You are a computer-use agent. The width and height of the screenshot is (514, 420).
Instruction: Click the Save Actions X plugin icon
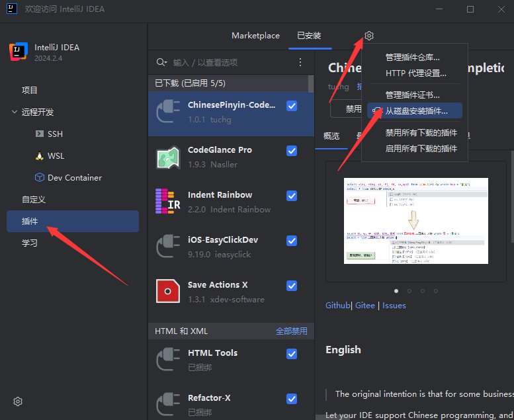[168, 292]
